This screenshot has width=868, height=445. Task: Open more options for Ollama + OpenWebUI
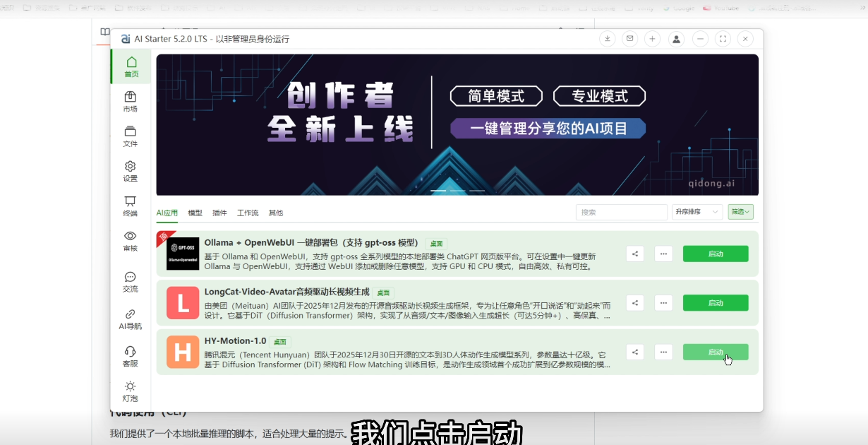663,254
